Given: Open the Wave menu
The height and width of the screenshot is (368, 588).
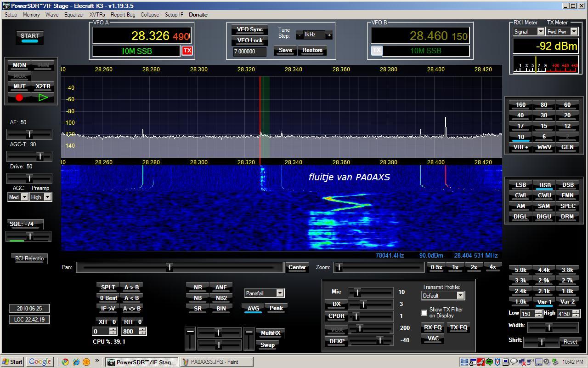Looking at the screenshot, I should [x=52, y=15].
